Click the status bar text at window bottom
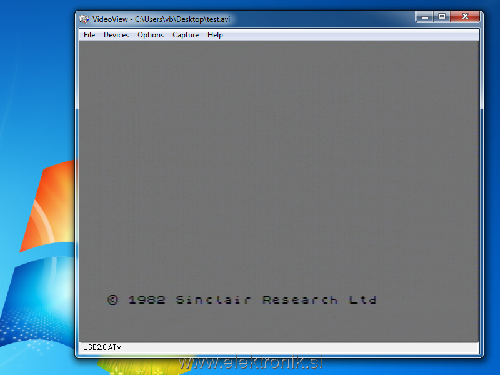 (102, 347)
